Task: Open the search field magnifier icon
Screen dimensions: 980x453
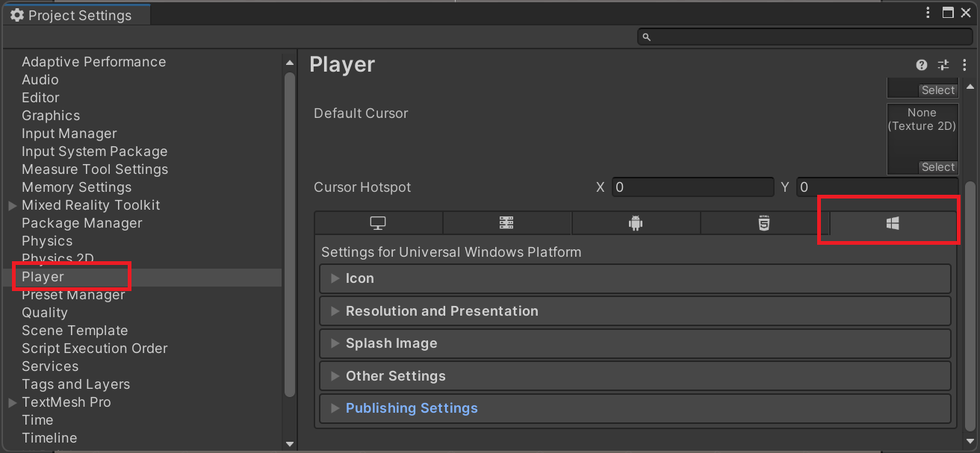Action: (645, 36)
